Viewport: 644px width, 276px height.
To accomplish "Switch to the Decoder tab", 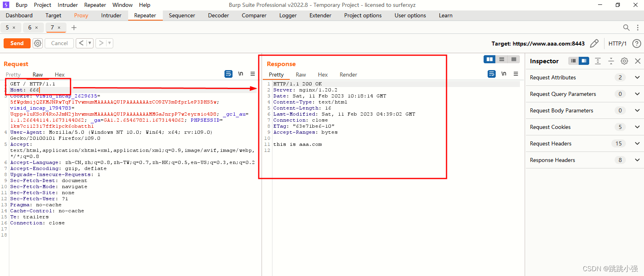I will click(218, 15).
